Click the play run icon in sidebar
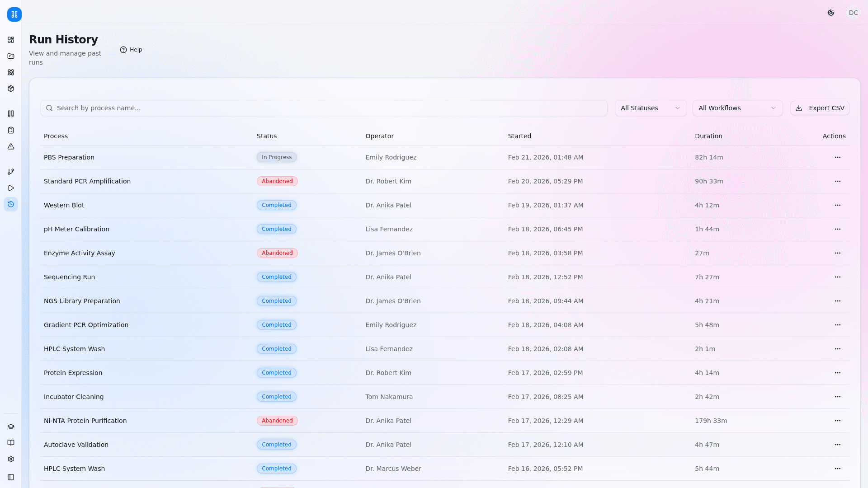 pyautogui.click(x=11, y=188)
